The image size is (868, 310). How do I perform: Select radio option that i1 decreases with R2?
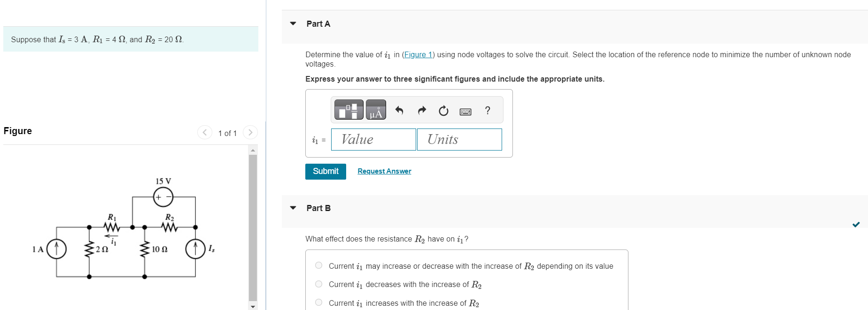pyautogui.click(x=318, y=284)
